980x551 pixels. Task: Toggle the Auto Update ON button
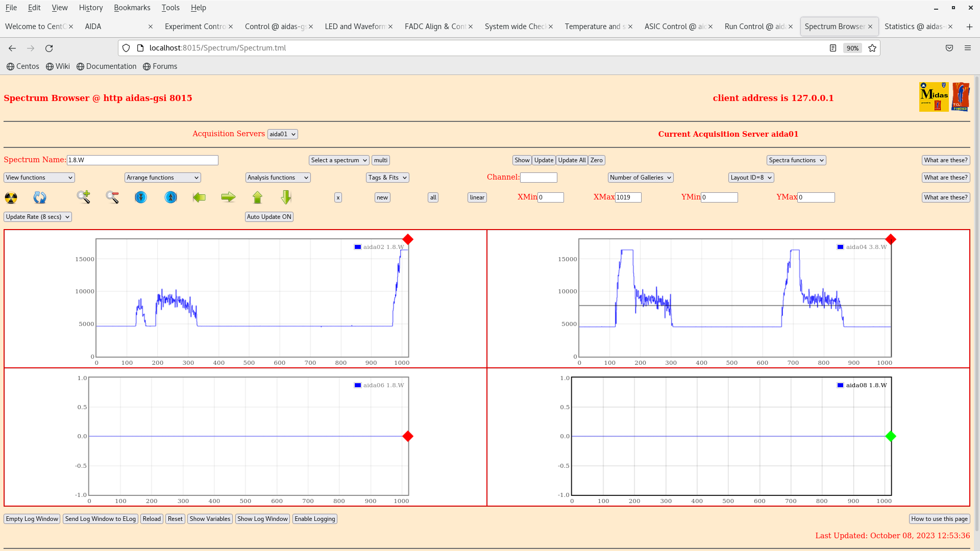(269, 217)
